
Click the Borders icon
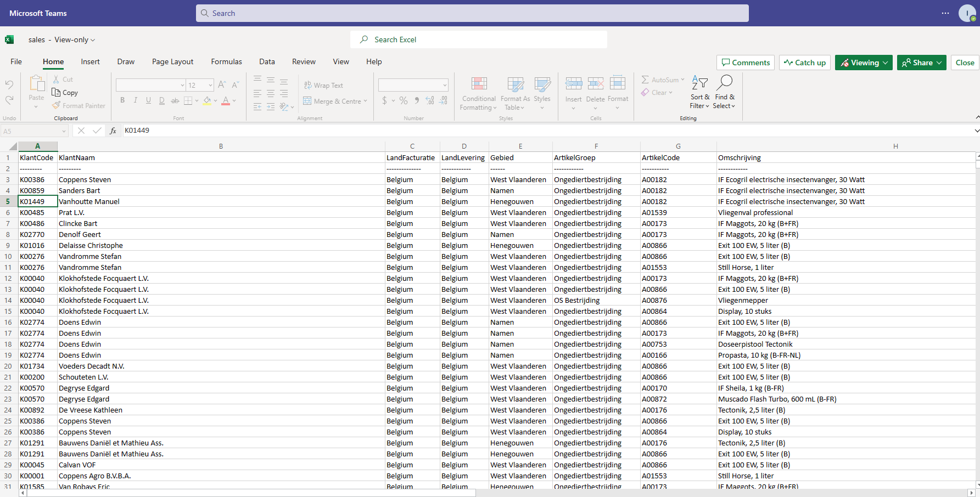[188, 100]
